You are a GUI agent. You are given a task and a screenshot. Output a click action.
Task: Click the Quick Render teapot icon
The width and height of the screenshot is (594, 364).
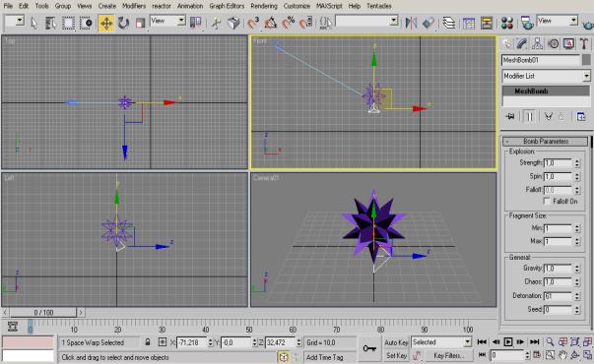pos(588,25)
